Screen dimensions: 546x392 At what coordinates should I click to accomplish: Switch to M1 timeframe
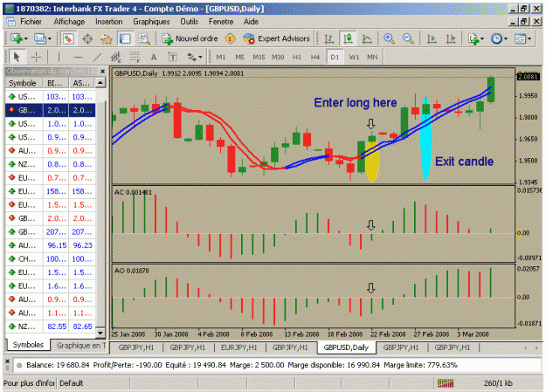[x=221, y=57]
